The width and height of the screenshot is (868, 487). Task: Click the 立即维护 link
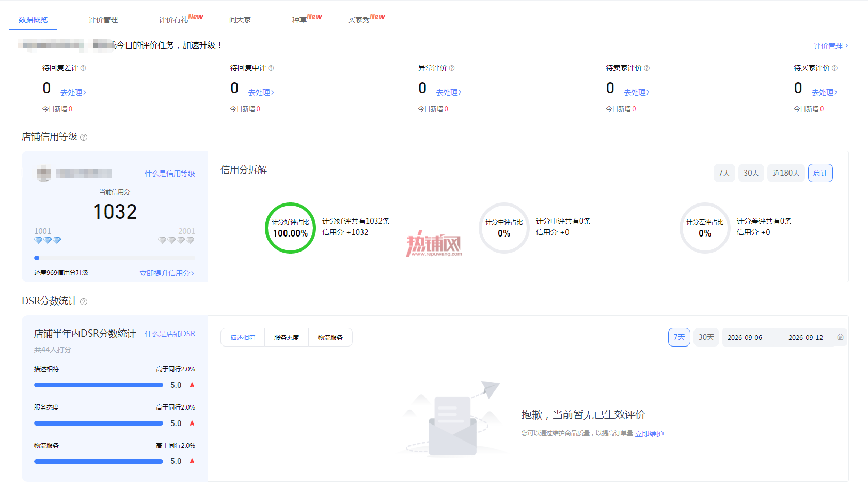[x=649, y=434]
